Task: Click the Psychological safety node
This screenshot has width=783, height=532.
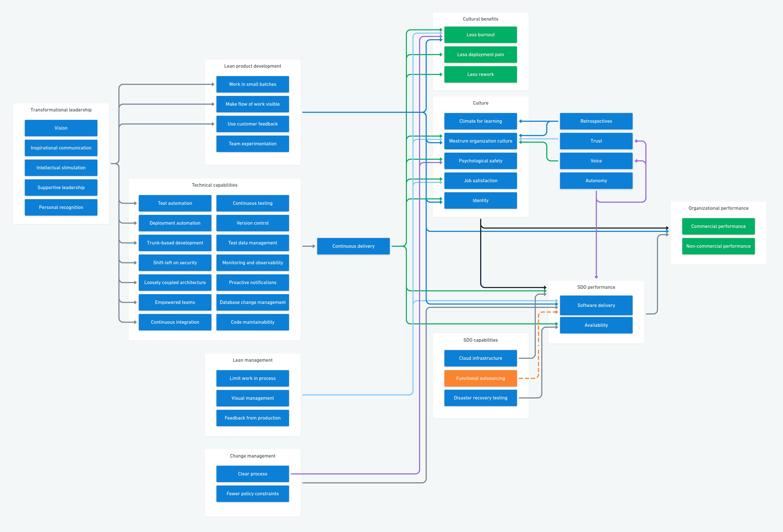Action: click(480, 161)
